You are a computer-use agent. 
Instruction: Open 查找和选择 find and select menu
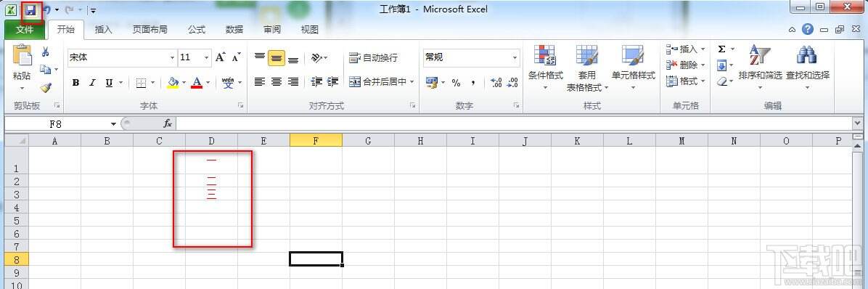pyautogui.click(x=808, y=68)
